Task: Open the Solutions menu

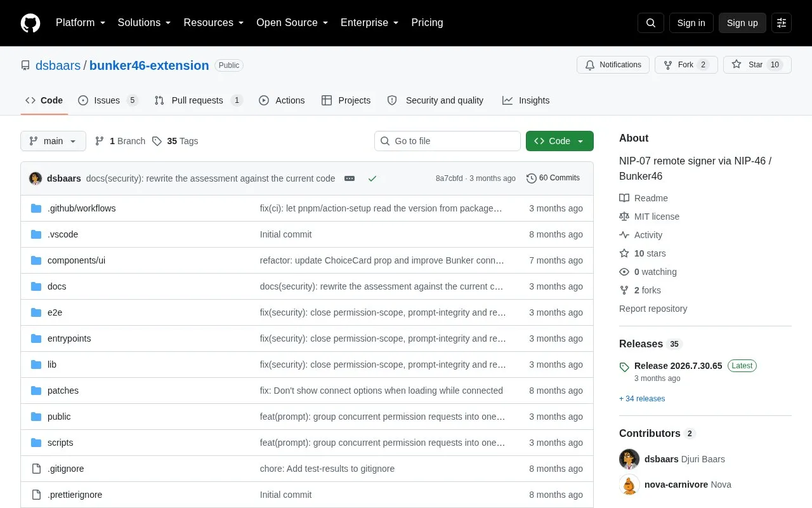Action: (x=144, y=23)
